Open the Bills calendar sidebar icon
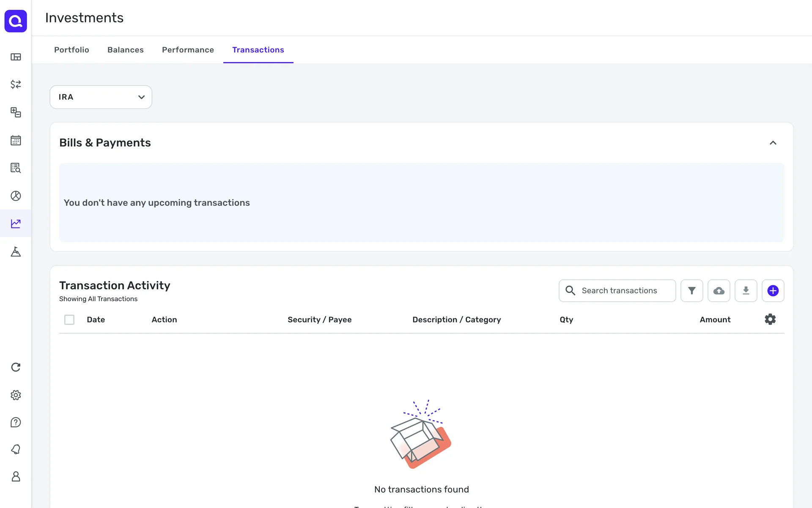 (16, 140)
